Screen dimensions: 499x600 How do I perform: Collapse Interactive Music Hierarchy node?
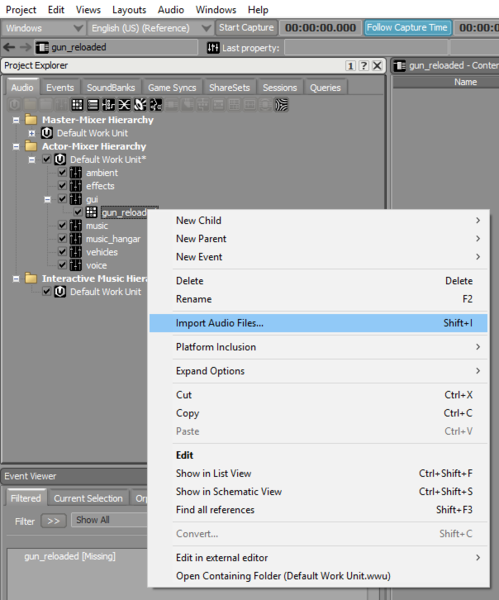(16, 279)
